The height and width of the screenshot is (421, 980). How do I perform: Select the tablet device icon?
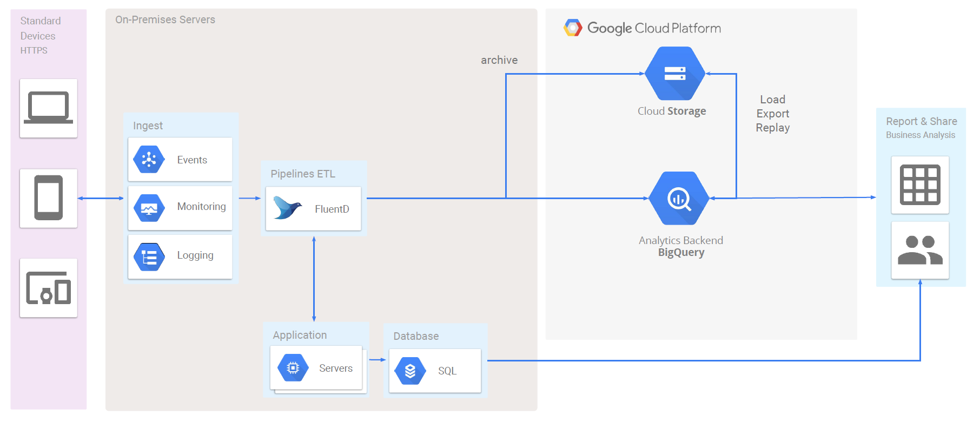pyautogui.click(x=48, y=198)
